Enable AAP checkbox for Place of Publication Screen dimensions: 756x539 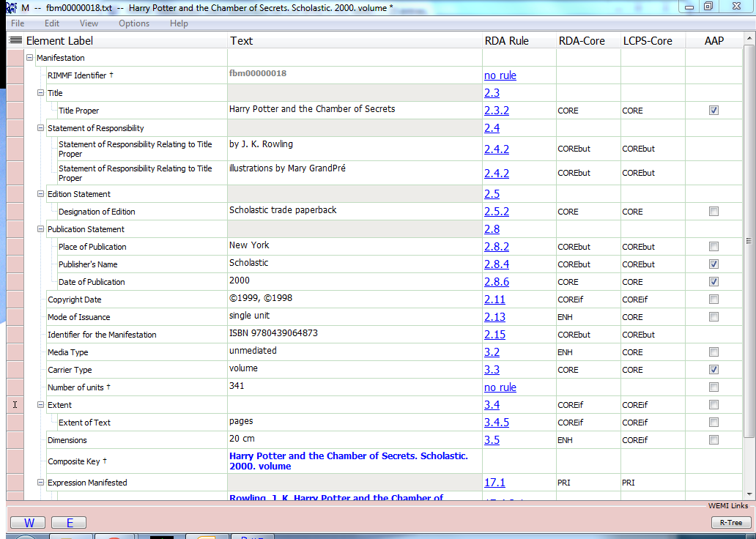point(714,246)
